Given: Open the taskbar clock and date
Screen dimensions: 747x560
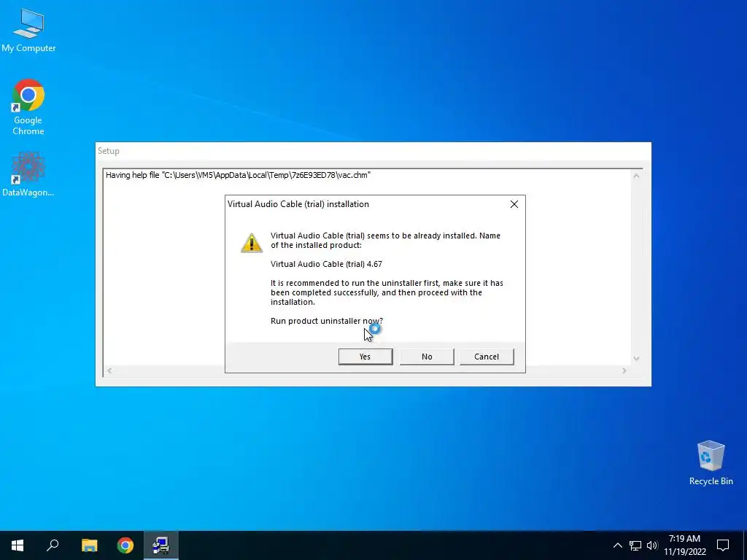Looking at the screenshot, I should 684,545.
